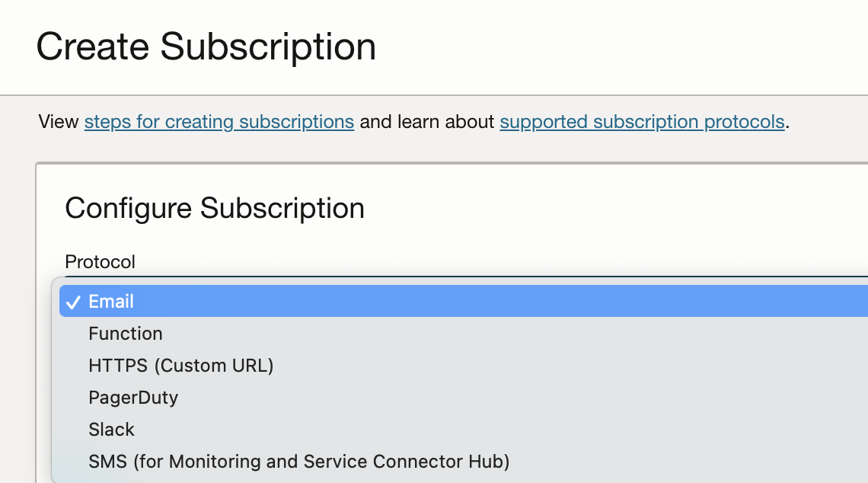Click the Protocol label above the dropdown
The height and width of the screenshot is (483, 868).
pos(100,261)
